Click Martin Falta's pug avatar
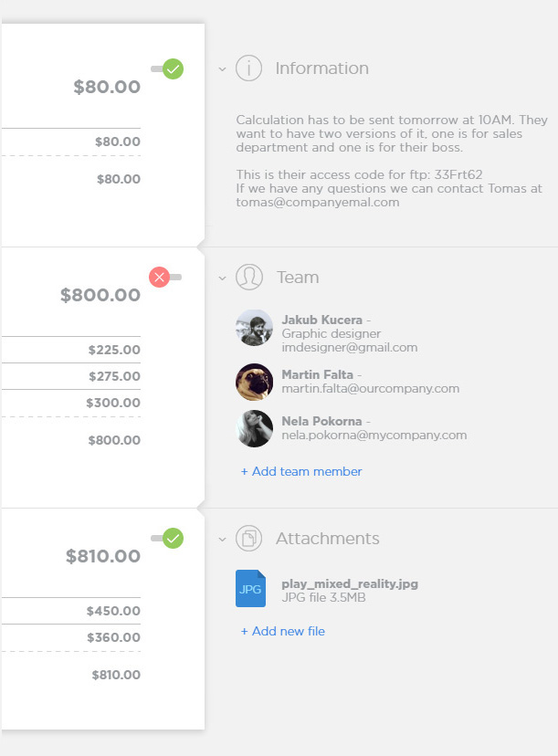Image resolution: width=558 pixels, height=756 pixels. [254, 382]
